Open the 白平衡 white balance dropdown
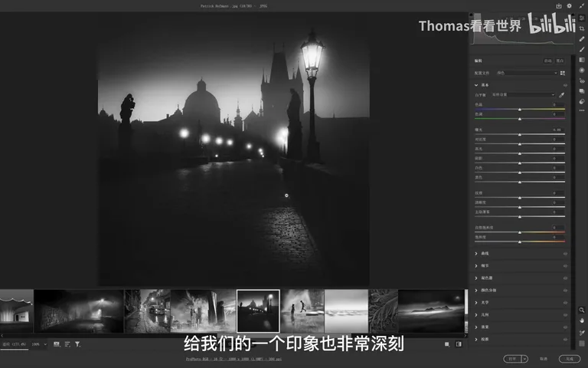 523,94
